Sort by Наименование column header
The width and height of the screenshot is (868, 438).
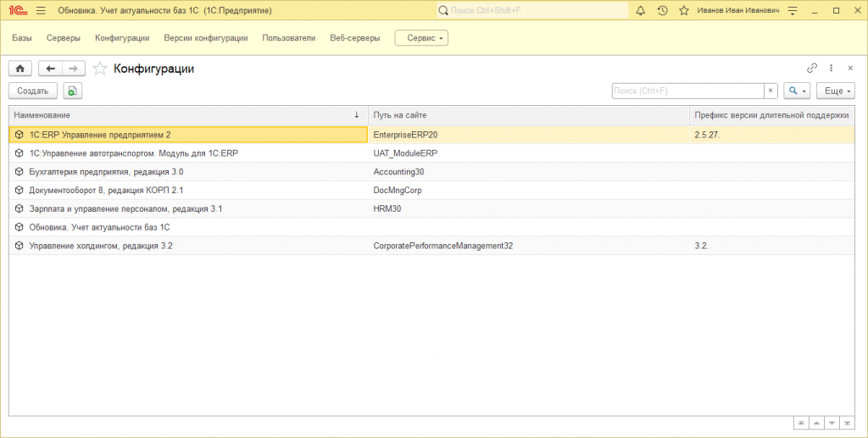(188, 115)
